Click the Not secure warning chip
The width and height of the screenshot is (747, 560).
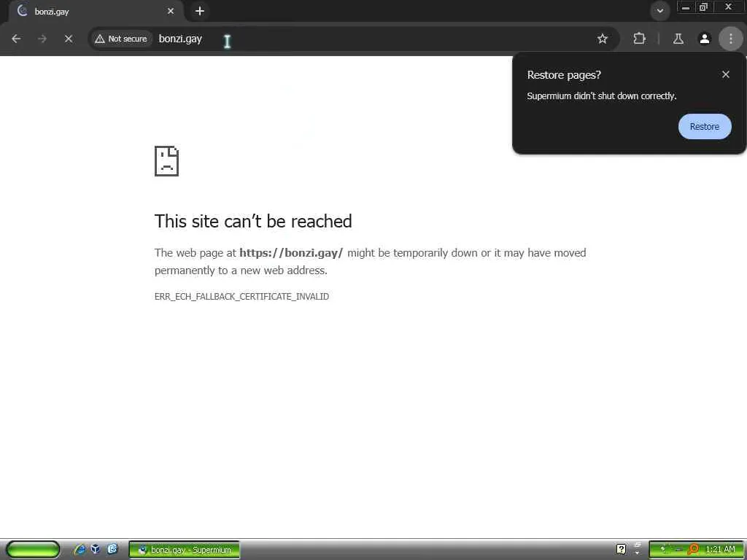121,39
